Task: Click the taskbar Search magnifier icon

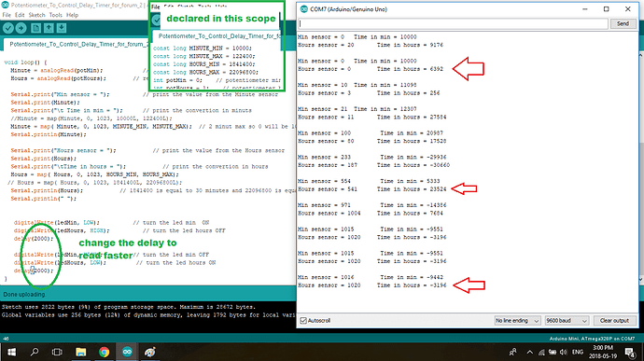Action: tap(35, 352)
